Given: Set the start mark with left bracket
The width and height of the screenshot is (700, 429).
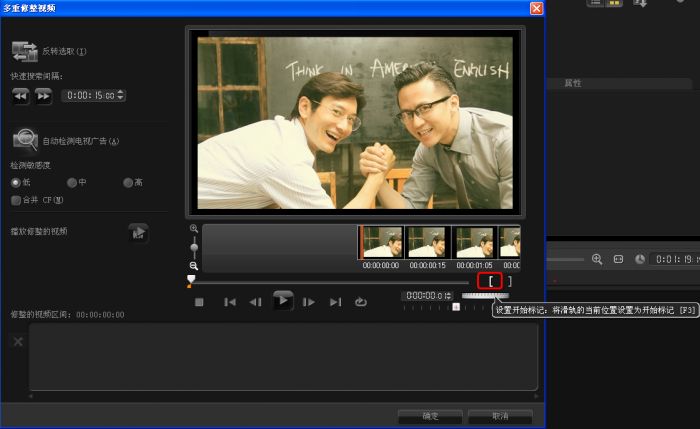Looking at the screenshot, I should pyautogui.click(x=490, y=281).
